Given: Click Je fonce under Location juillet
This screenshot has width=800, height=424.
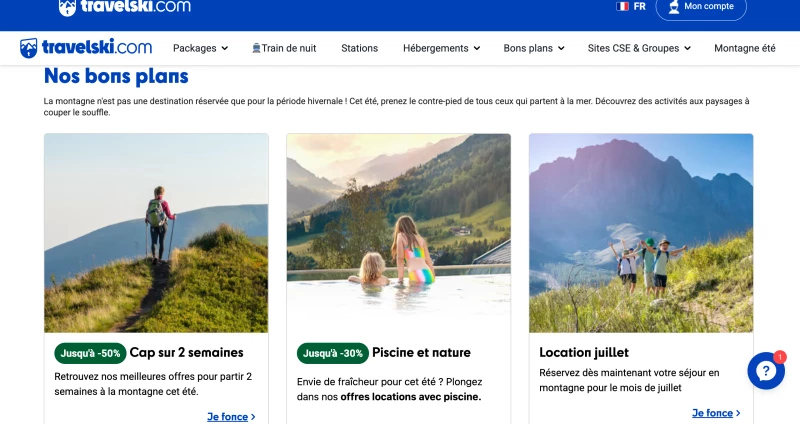Looking at the screenshot, I should pos(716,413).
